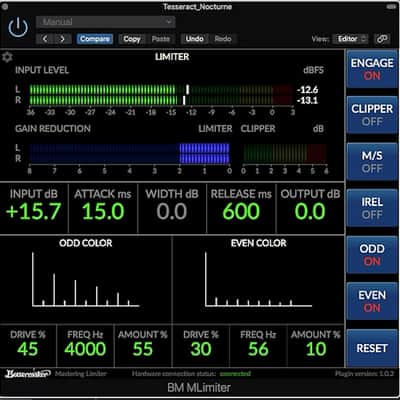Viewport: 400px width, 400px height.
Task: Select the WIDTH dB value 0.0
Action: (172, 211)
